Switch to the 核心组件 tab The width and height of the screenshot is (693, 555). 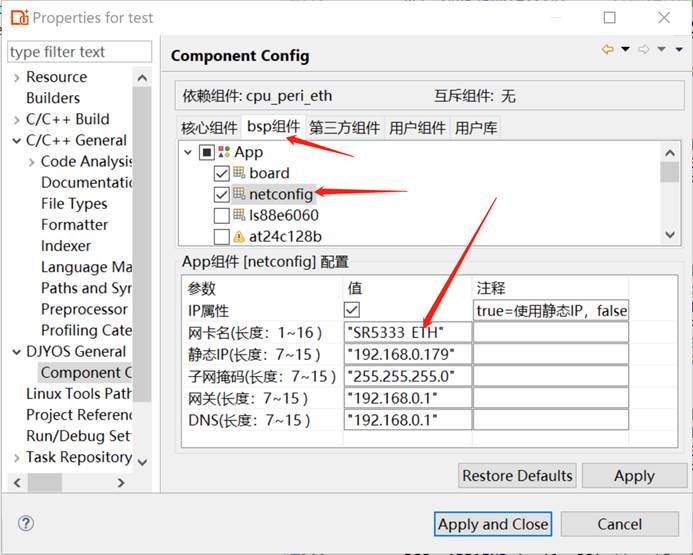209,127
